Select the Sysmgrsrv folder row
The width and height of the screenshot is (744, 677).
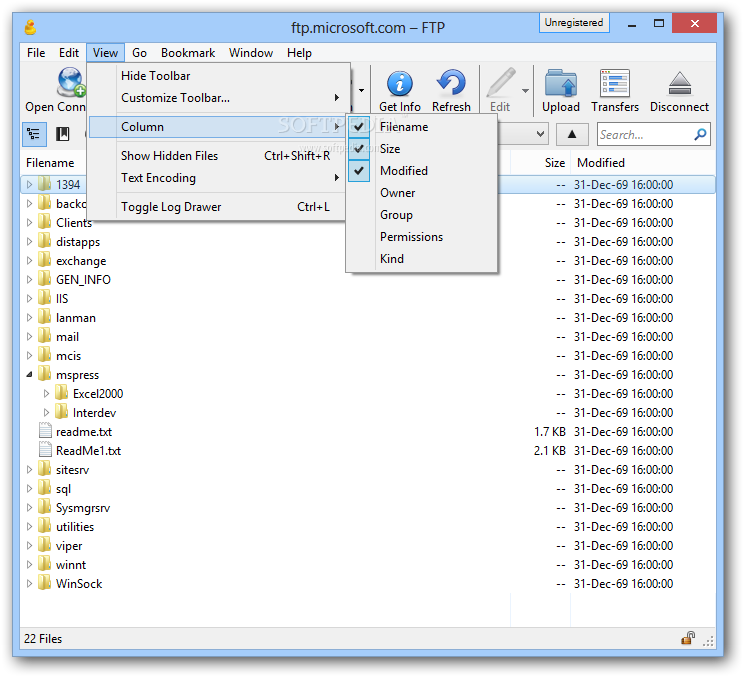click(368, 508)
